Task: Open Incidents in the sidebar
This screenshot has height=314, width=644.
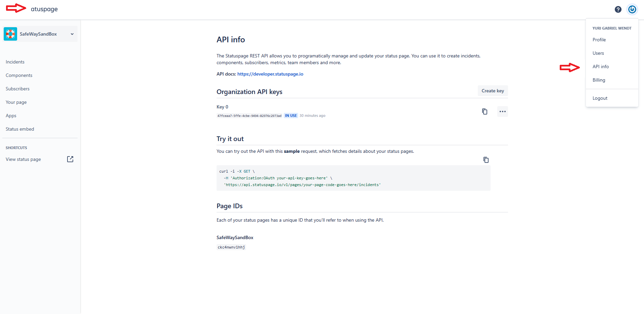Action: (x=15, y=62)
